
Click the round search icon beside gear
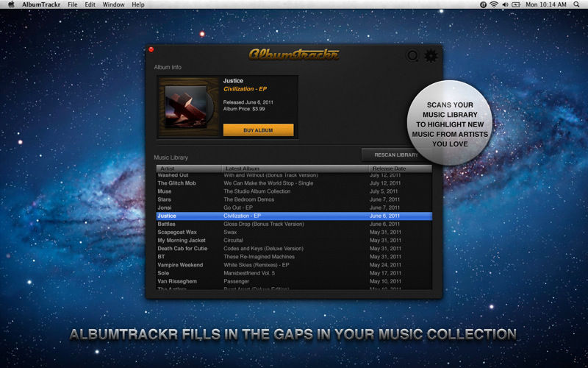pyautogui.click(x=412, y=56)
